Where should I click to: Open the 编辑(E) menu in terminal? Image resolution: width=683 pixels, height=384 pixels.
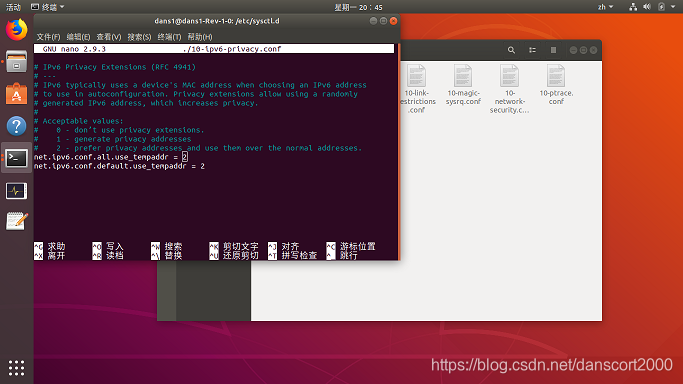(x=78, y=37)
